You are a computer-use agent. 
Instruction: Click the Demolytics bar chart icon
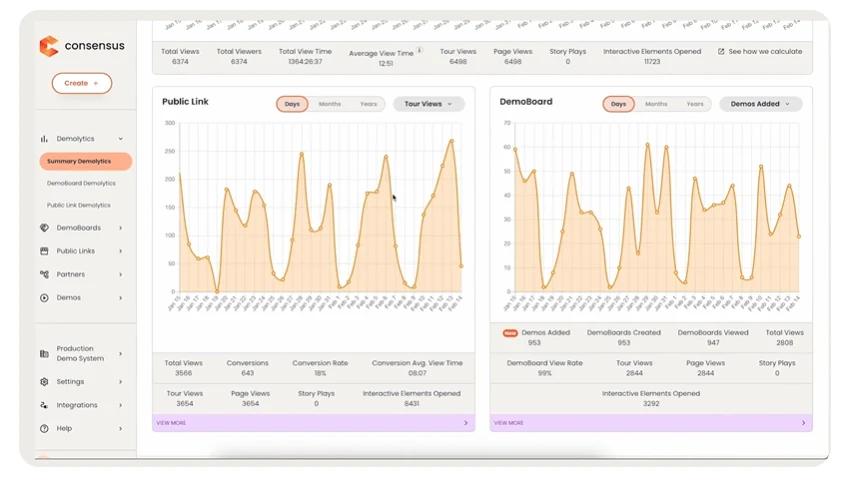coord(44,139)
